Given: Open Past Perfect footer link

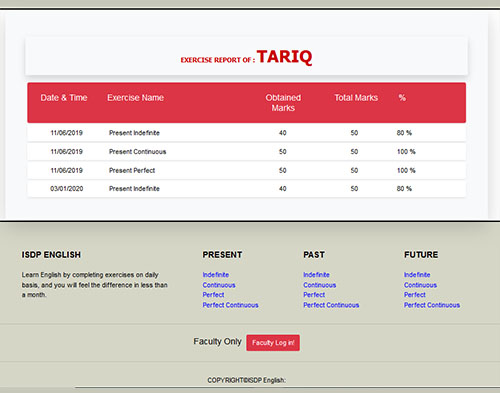Looking at the screenshot, I should [314, 295].
